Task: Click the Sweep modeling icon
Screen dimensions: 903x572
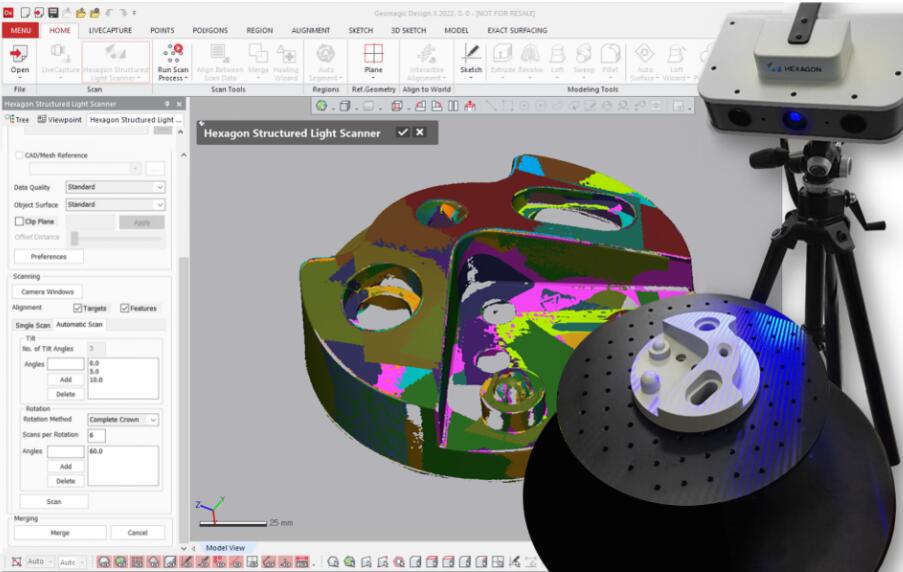Action: (x=583, y=54)
